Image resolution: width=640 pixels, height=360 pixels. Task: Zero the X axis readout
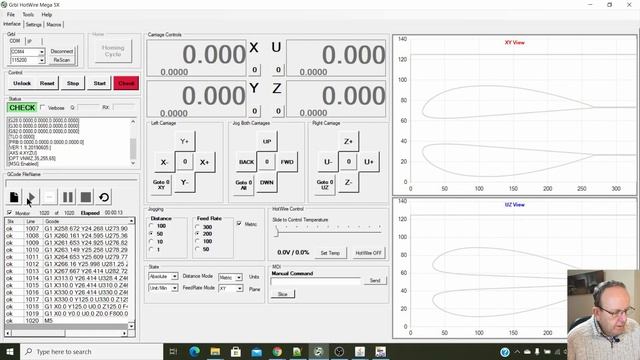[x=254, y=70]
